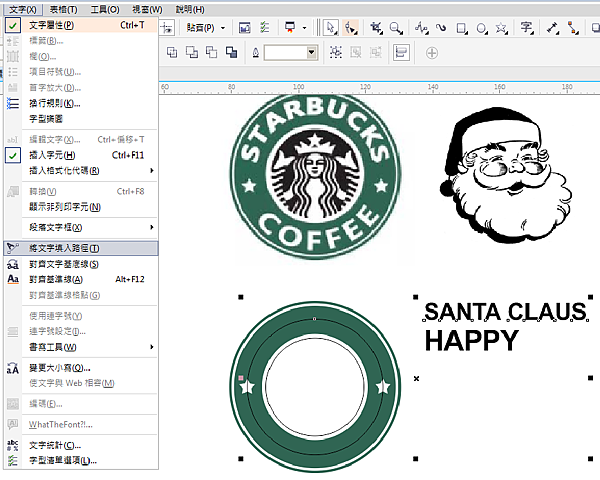The image size is (600, 480).
Task: Click the Santa Claus face image
Action: [506, 175]
